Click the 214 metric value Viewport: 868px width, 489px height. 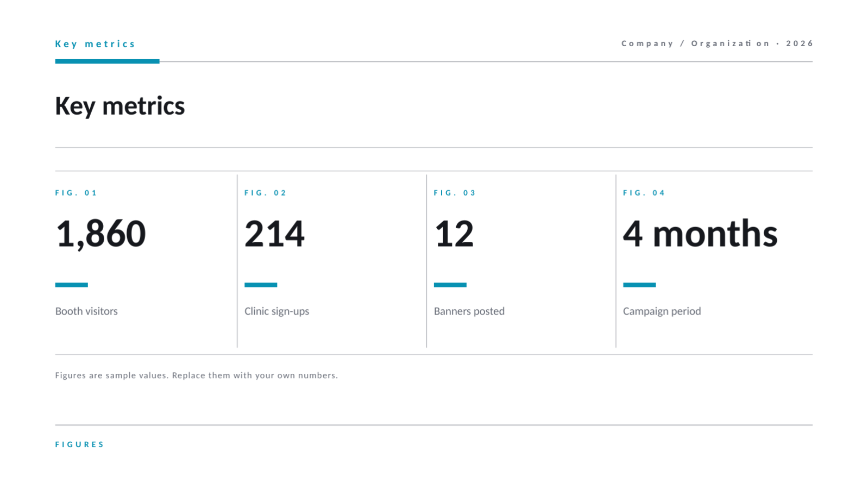(274, 234)
